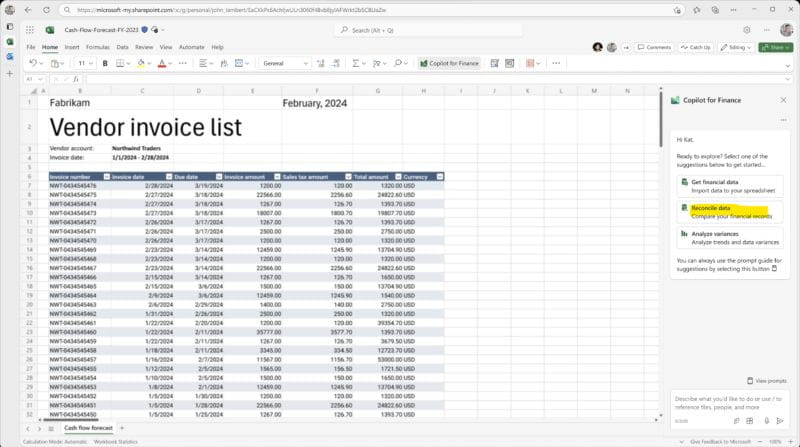Click the green Share button

pyautogui.click(x=776, y=47)
